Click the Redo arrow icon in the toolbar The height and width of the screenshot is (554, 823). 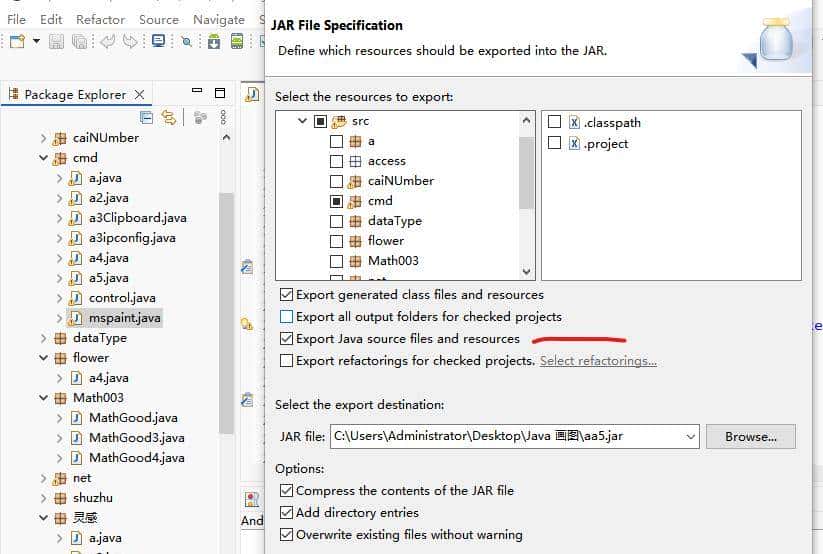click(130, 41)
